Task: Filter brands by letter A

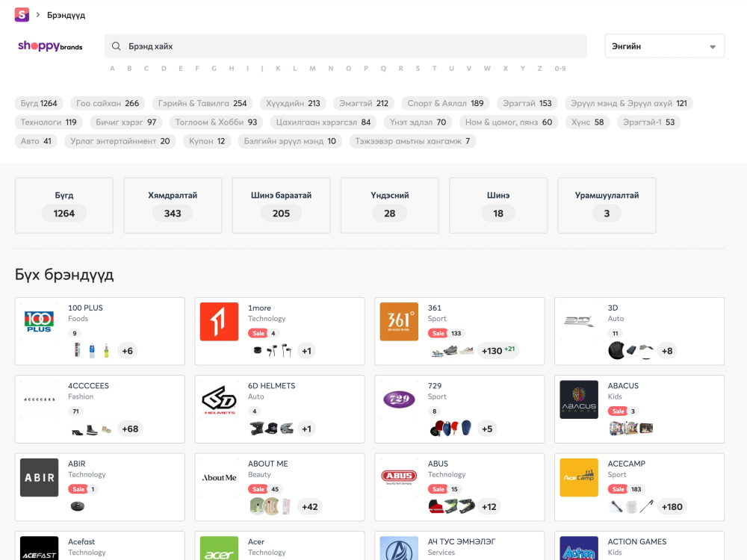Action: pyautogui.click(x=113, y=69)
